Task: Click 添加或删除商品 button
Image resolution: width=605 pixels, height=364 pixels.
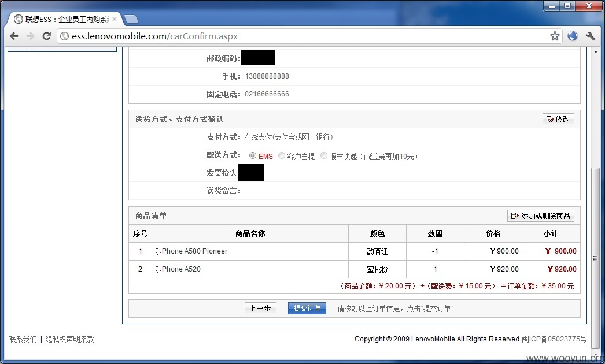Action: (x=541, y=216)
